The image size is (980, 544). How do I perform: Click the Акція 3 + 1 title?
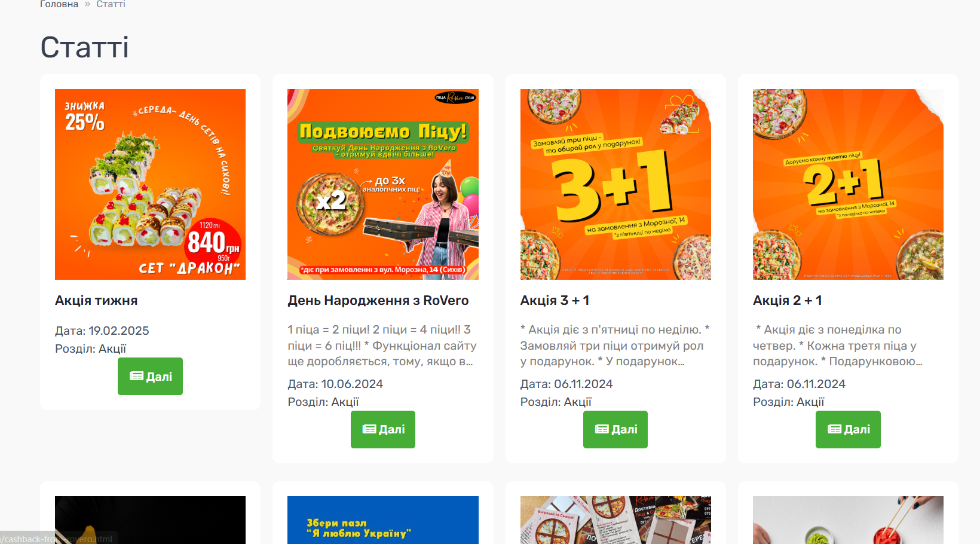555,301
